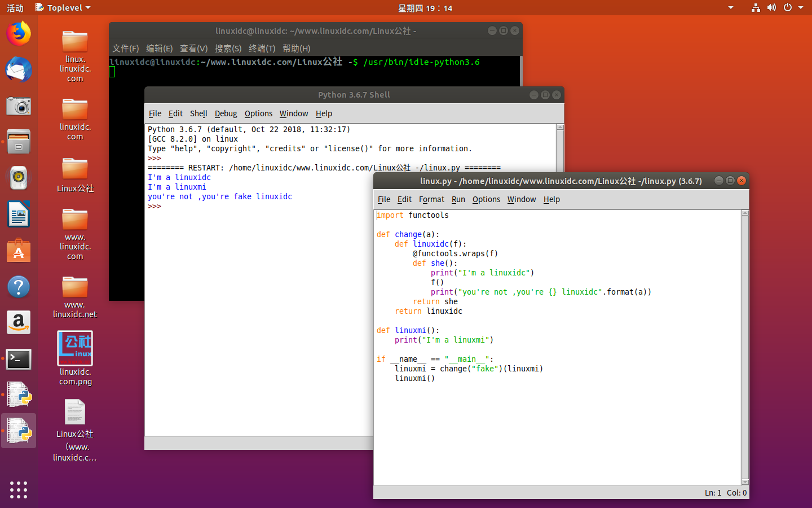The height and width of the screenshot is (508, 812).
Task: Open input source dropdown arrow in top bar
Action: click(731, 8)
